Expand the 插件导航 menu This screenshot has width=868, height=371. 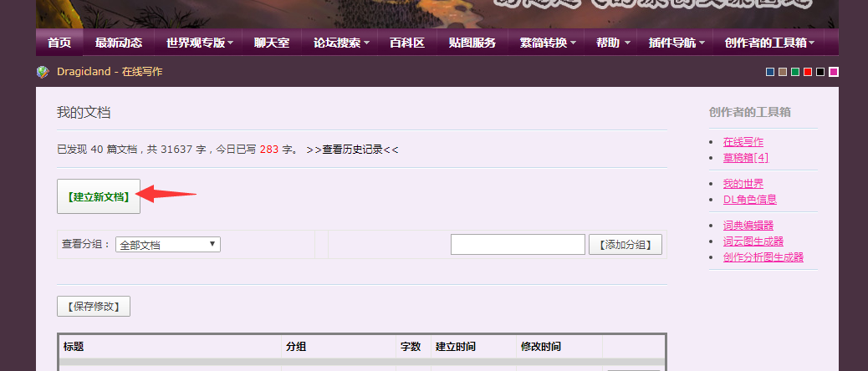(x=677, y=43)
